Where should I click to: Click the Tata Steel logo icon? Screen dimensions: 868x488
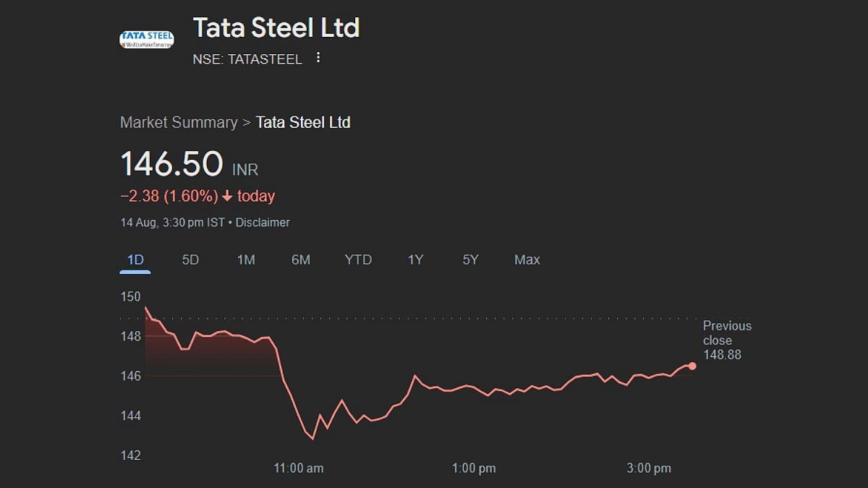[x=146, y=38]
